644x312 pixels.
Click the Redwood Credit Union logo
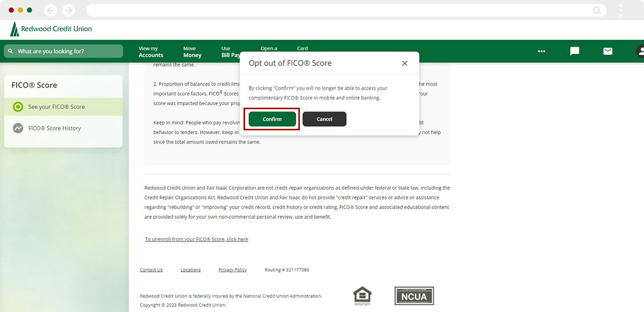tap(51, 29)
